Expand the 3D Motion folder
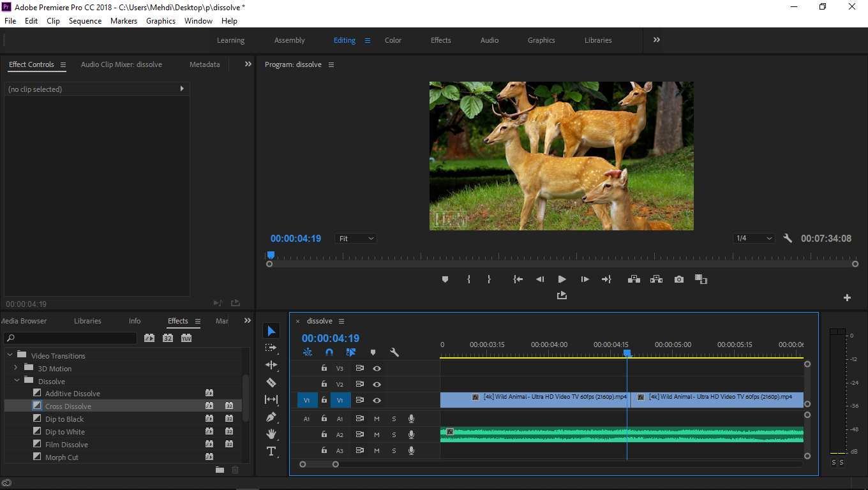868x490 pixels. click(16, 368)
